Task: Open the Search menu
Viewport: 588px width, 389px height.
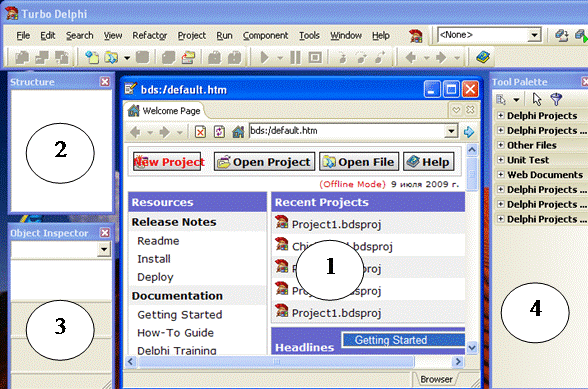Action: click(x=80, y=36)
